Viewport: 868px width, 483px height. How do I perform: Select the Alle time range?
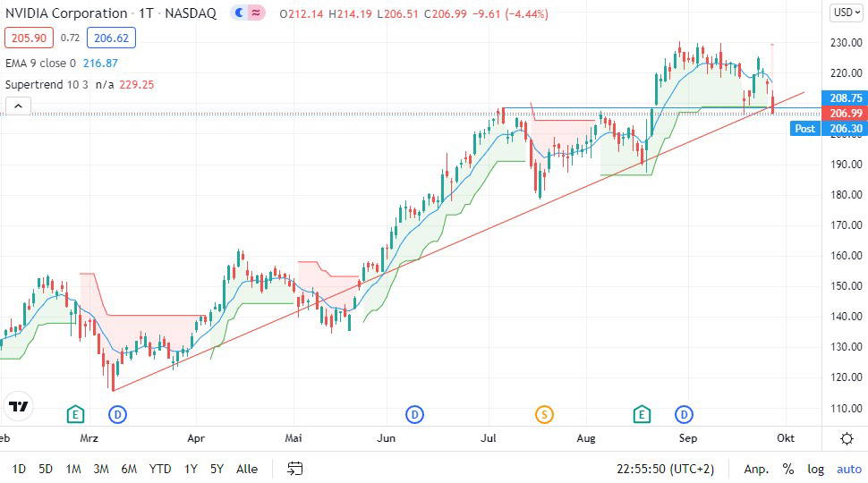(x=247, y=470)
